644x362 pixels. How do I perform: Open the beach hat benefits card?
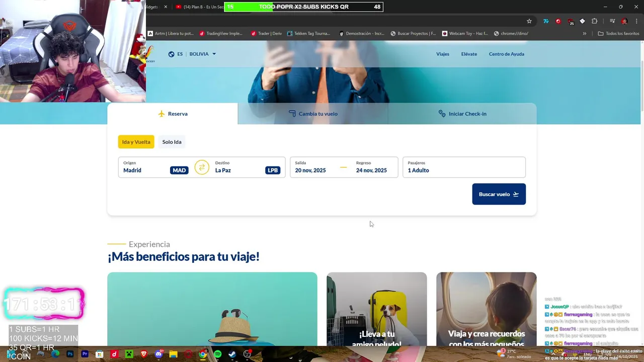tap(212, 309)
